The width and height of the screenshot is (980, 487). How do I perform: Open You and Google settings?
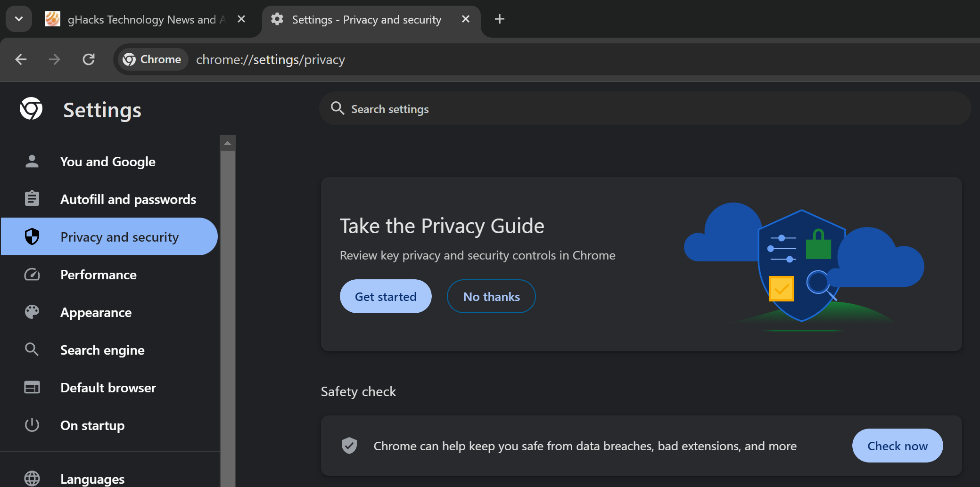(x=109, y=162)
